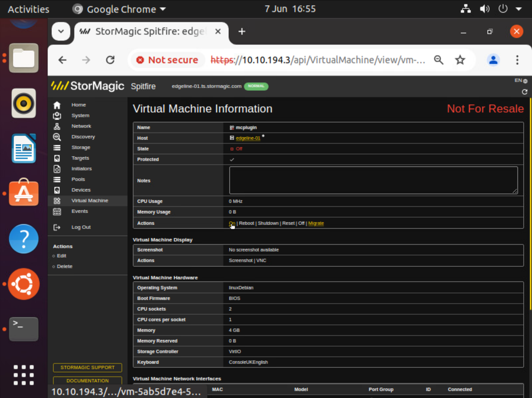Open the Initiators icon

click(57, 169)
